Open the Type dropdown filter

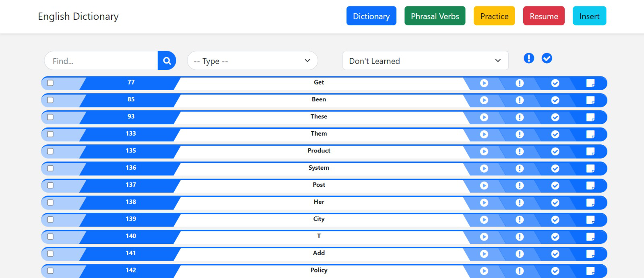click(252, 61)
